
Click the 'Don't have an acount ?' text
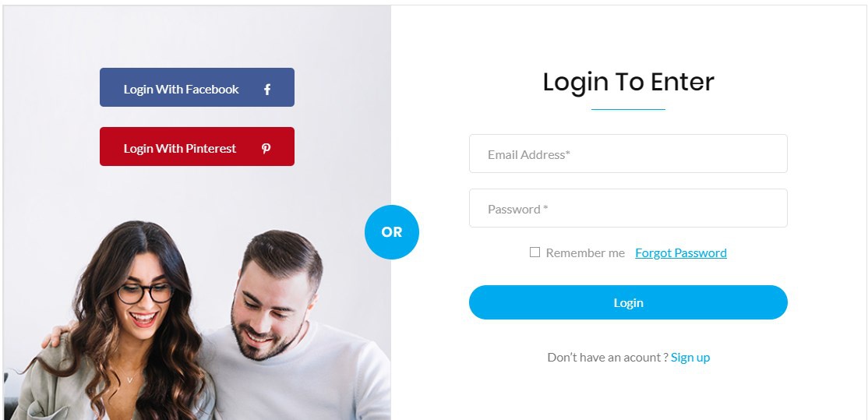608,358
